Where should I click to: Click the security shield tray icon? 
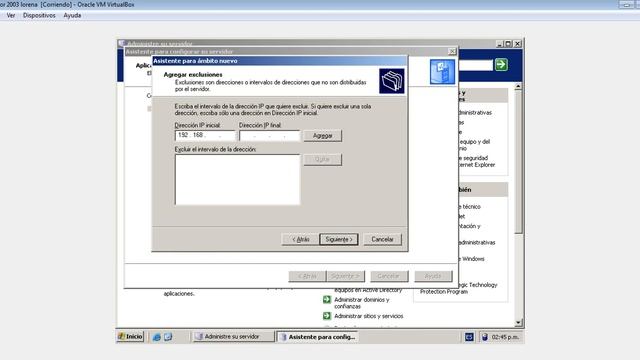pyautogui.click(x=484, y=337)
